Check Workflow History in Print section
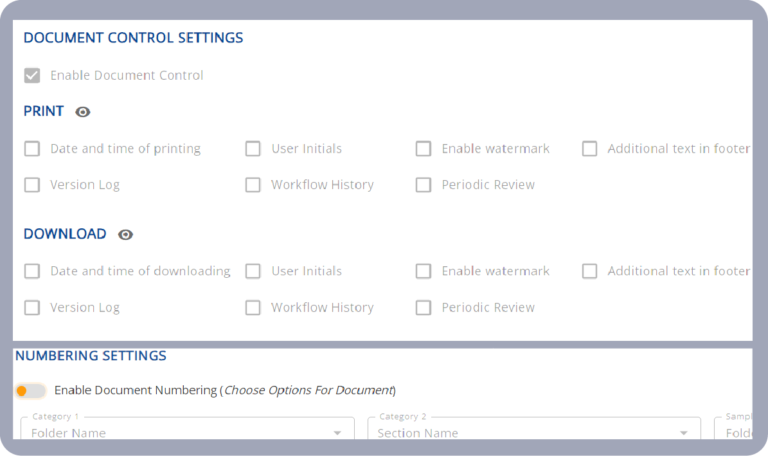The image size is (768, 456). [253, 185]
